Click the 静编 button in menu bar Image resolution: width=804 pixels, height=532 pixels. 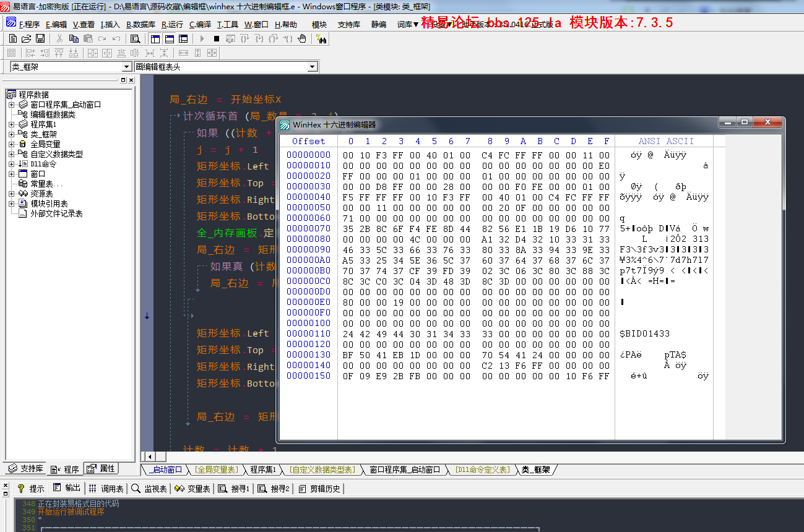(x=379, y=25)
